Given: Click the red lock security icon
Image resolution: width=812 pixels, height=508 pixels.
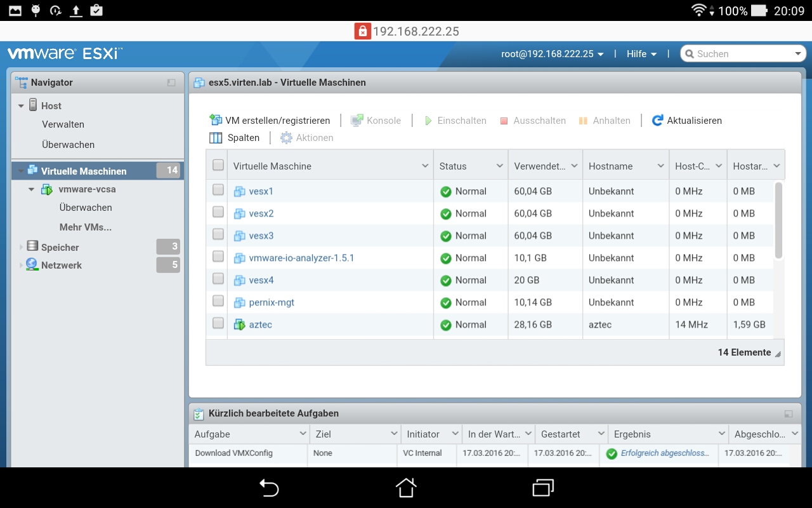Looking at the screenshot, I should 362,31.
